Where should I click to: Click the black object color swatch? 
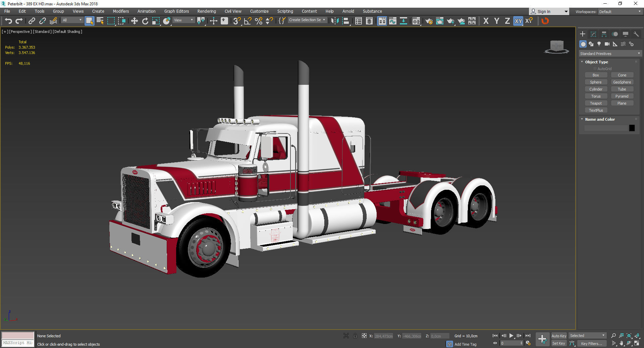click(632, 128)
